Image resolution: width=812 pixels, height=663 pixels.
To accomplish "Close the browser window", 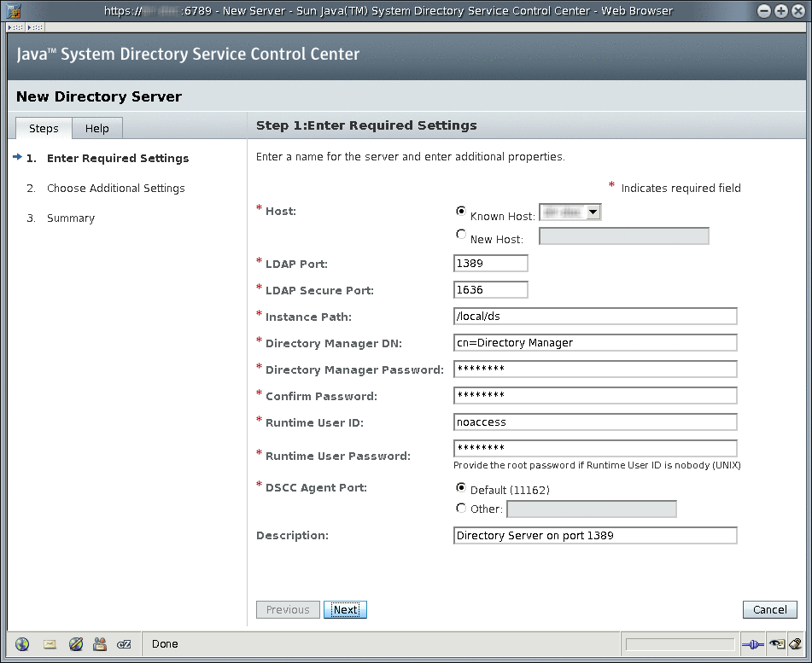I will coord(798,11).
